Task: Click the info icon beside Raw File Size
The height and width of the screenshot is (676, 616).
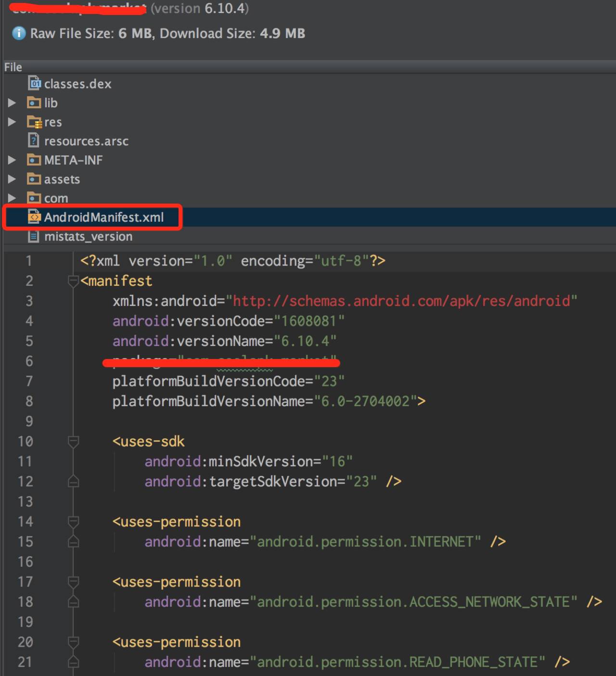Action: coord(19,33)
